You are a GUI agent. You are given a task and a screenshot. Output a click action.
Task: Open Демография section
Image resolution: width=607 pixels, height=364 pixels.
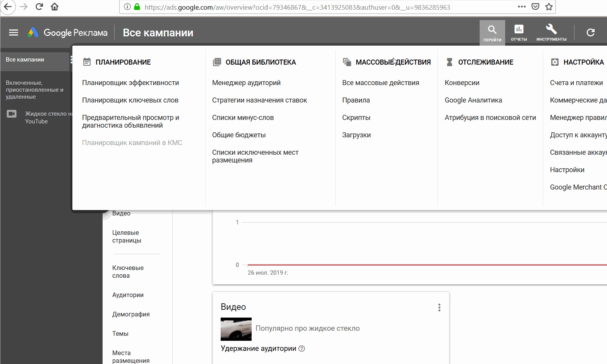pos(131,314)
